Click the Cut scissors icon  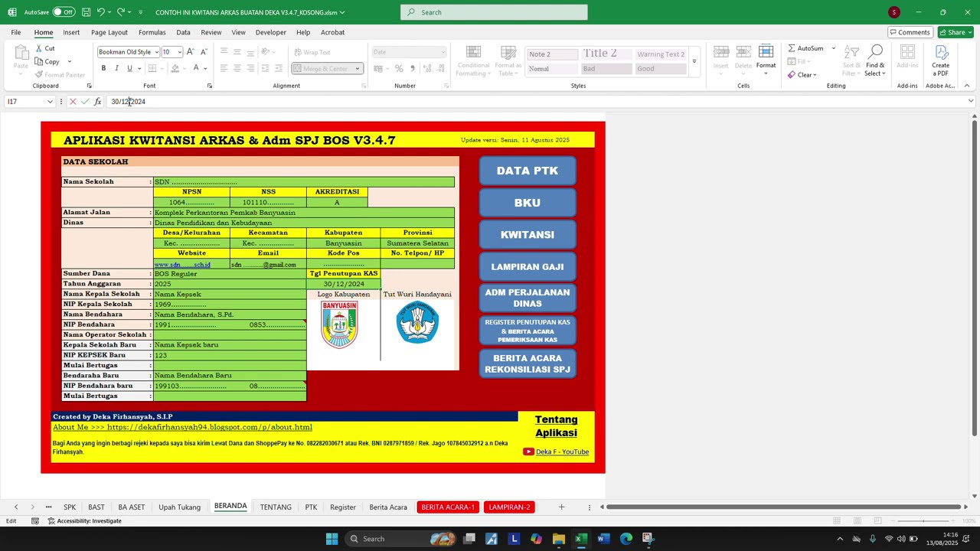[39, 48]
